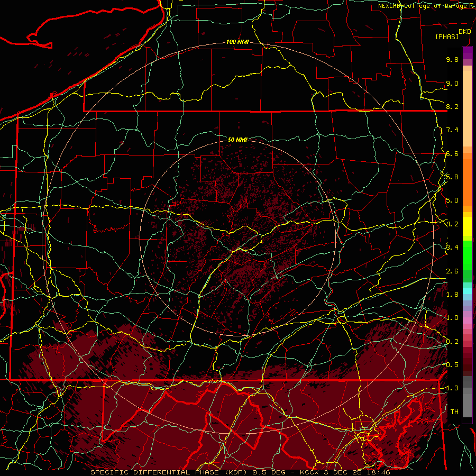The image size is (476, 476).
Task: Click the TH legend label
Action: (454, 411)
